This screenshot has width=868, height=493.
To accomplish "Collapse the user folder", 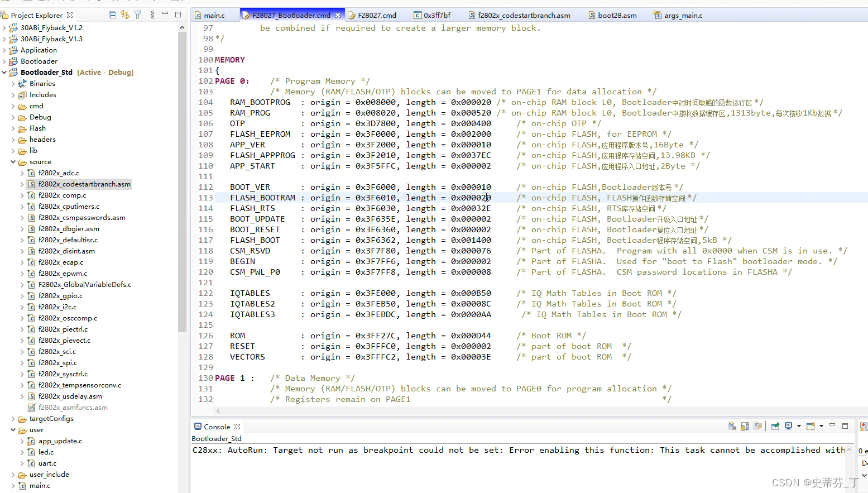I will (x=13, y=429).
